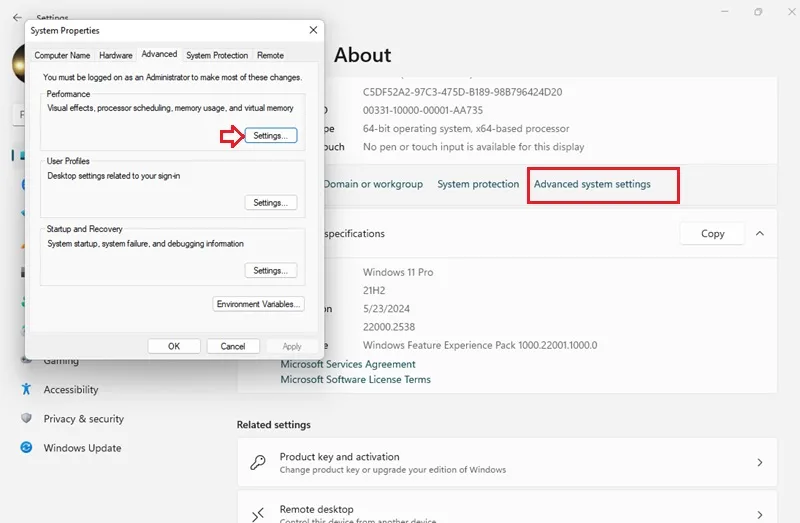Screen dimensions: 800x523
Task: Click the Privacy & security shield icon
Action: [x=26, y=418]
